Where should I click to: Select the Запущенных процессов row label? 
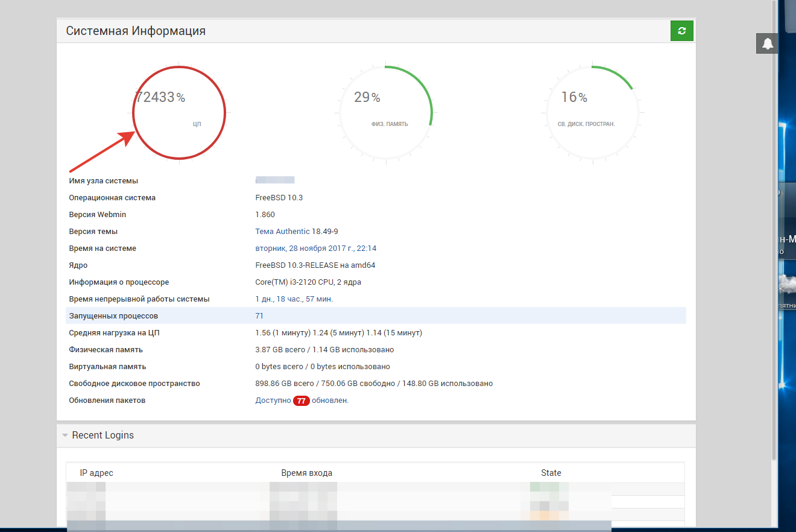[113, 316]
